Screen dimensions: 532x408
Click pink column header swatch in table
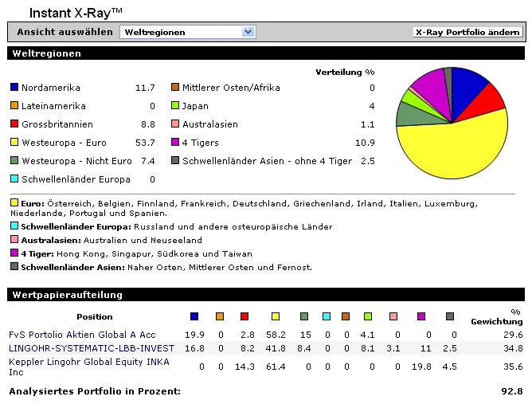tap(393, 316)
